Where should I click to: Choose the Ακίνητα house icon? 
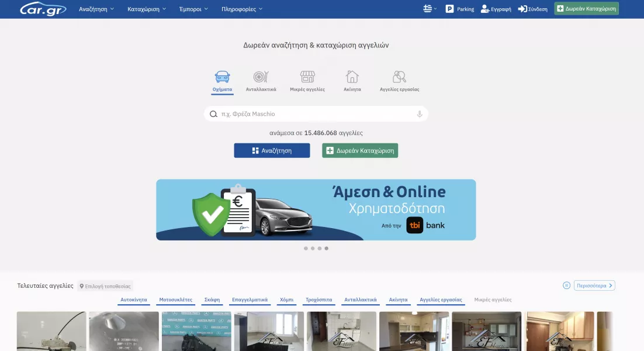tap(352, 77)
